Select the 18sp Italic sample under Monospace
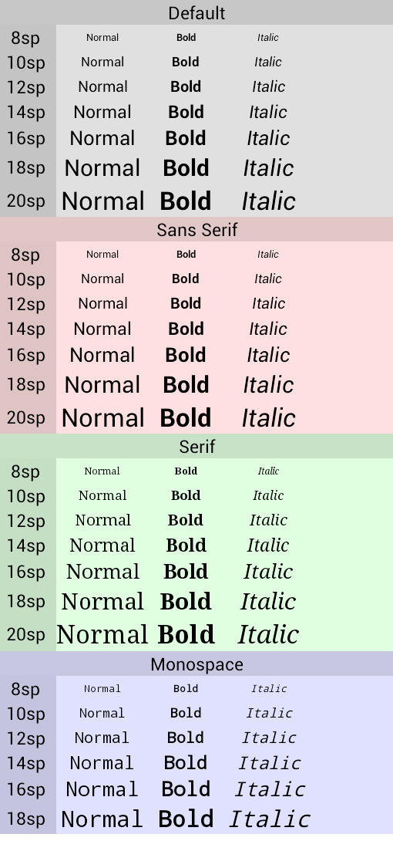Screen dimensions: 393x868 (x=270, y=819)
